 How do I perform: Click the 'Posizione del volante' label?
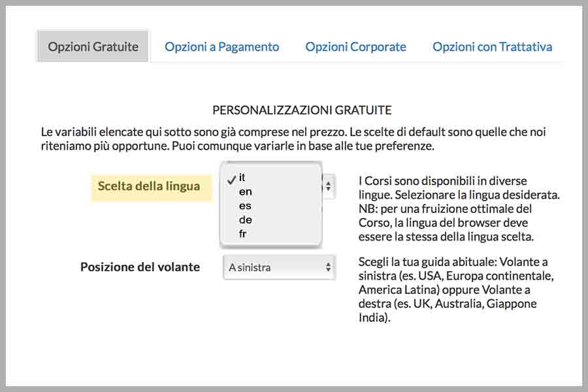coord(140,267)
